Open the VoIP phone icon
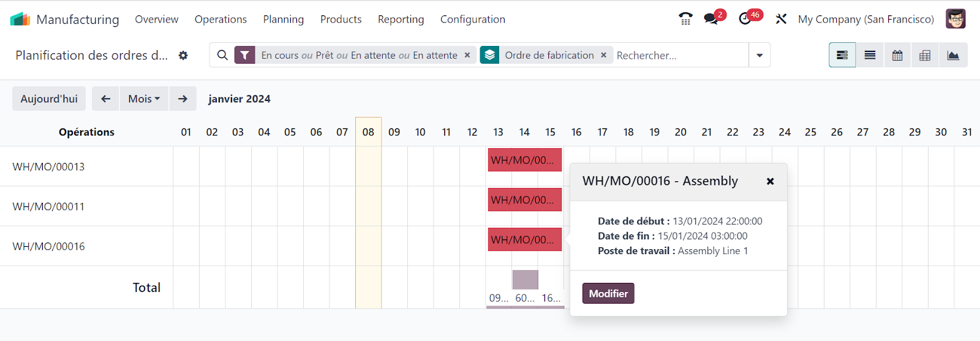The width and height of the screenshot is (980, 341). [685, 19]
